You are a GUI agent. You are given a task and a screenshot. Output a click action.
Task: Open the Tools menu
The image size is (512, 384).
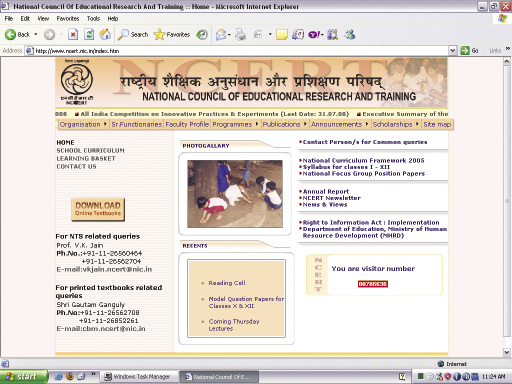pos(93,19)
